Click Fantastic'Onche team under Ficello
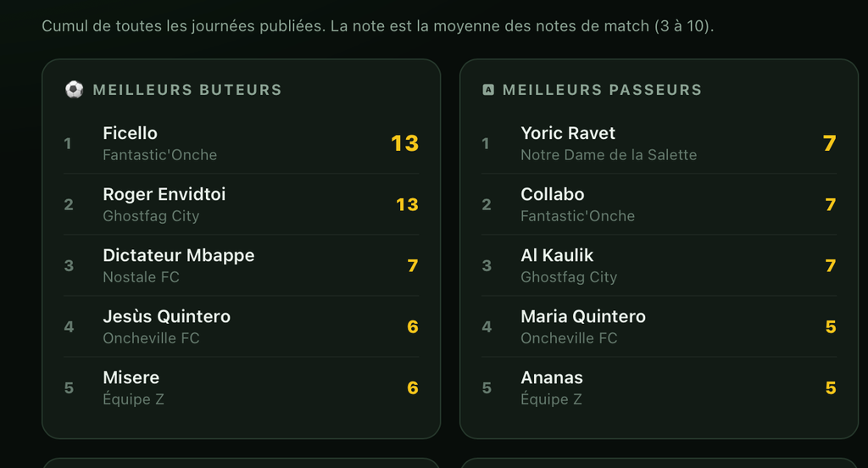The height and width of the screenshot is (468, 868). pyautogui.click(x=160, y=155)
